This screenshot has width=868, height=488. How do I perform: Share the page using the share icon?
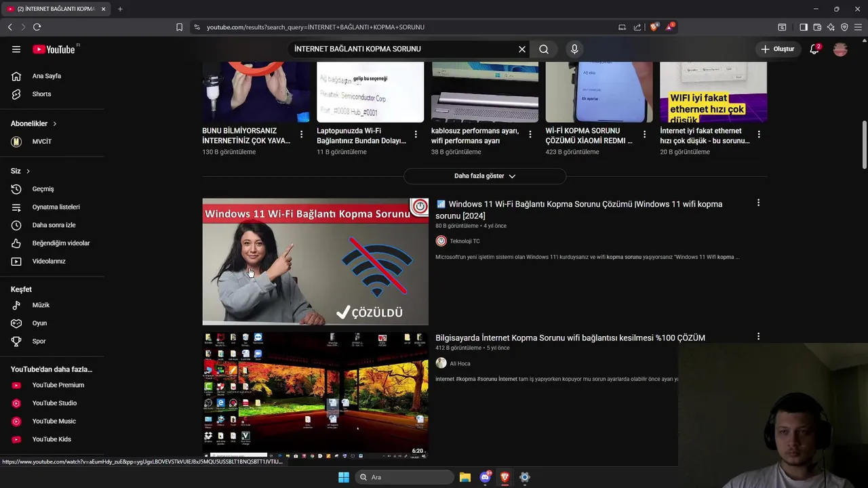tap(637, 27)
